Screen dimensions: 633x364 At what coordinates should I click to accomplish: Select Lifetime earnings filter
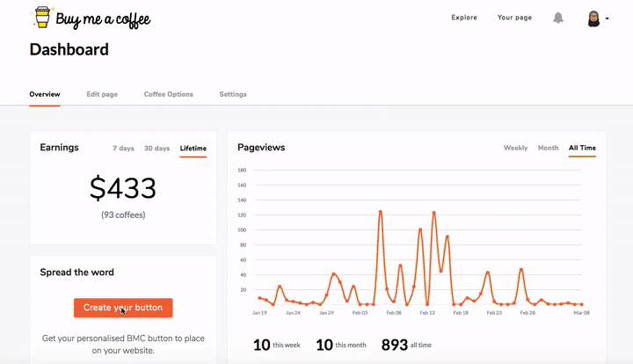[193, 149]
